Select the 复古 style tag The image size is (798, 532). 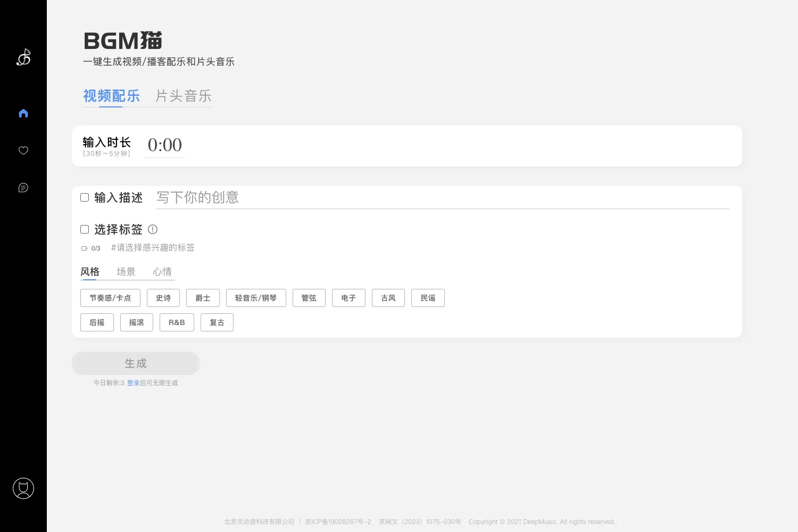click(217, 322)
